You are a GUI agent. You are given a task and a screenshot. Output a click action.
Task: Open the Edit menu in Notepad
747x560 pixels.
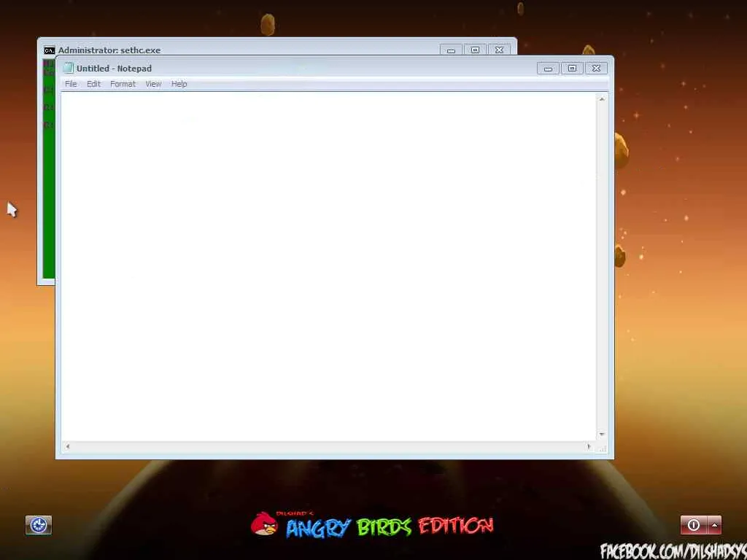point(93,84)
